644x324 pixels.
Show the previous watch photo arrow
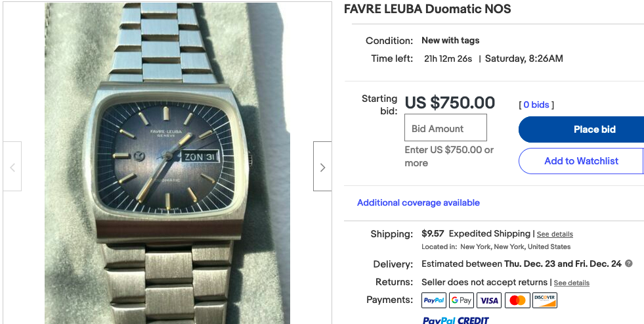point(12,166)
